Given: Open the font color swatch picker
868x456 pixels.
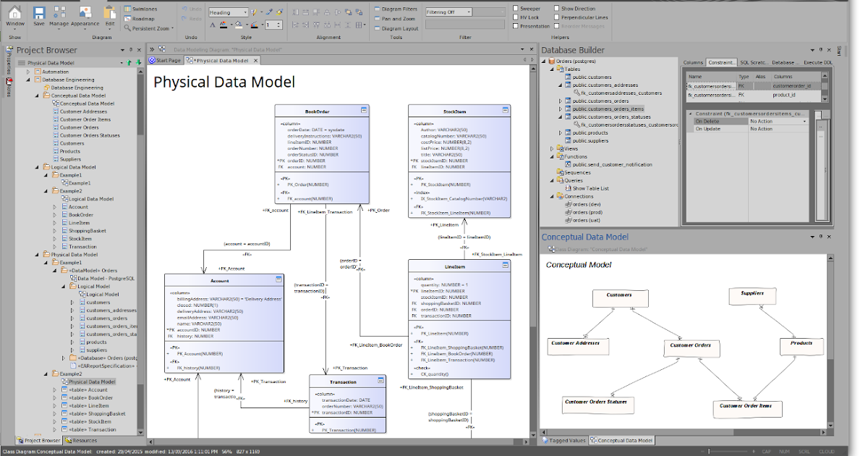Looking at the screenshot, I should [232, 24].
